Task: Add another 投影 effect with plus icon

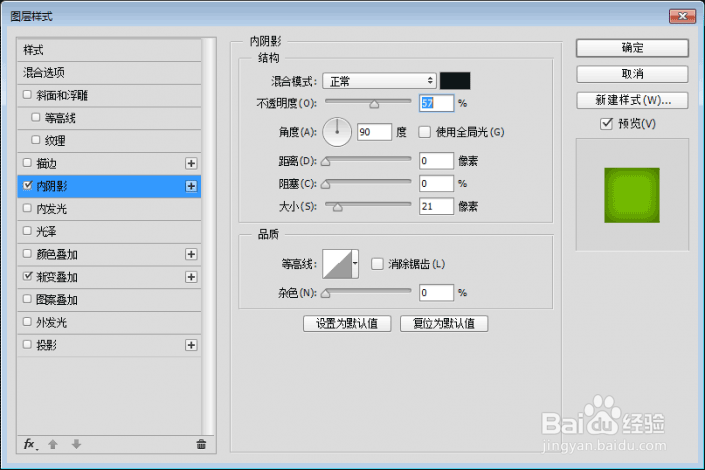Action: [191, 345]
